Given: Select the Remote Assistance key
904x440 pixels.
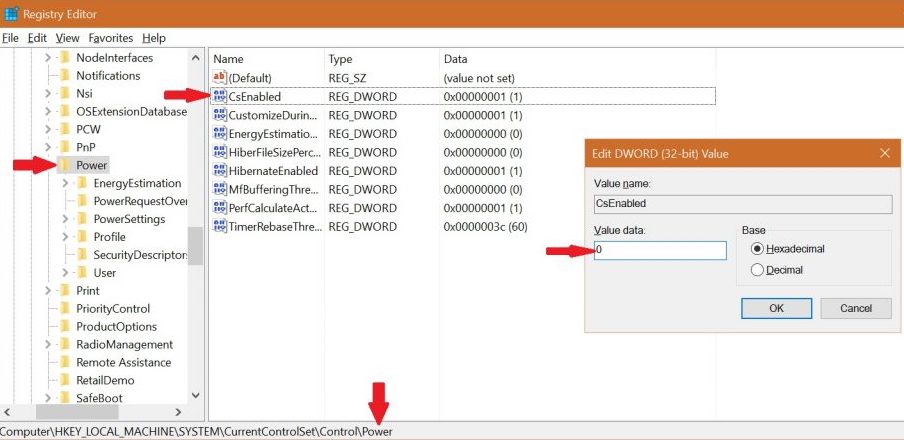Looking at the screenshot, I should (x=123, y=362).
